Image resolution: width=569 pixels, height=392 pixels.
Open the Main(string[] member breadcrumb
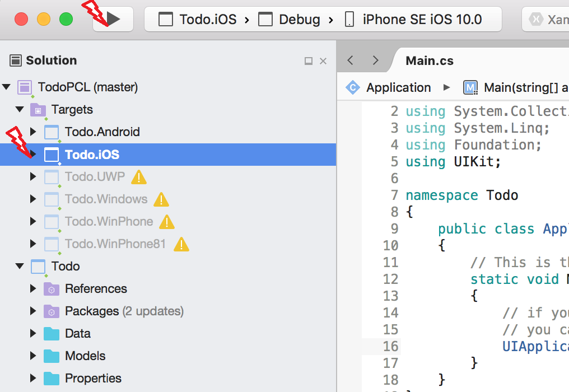pos(526,87)
